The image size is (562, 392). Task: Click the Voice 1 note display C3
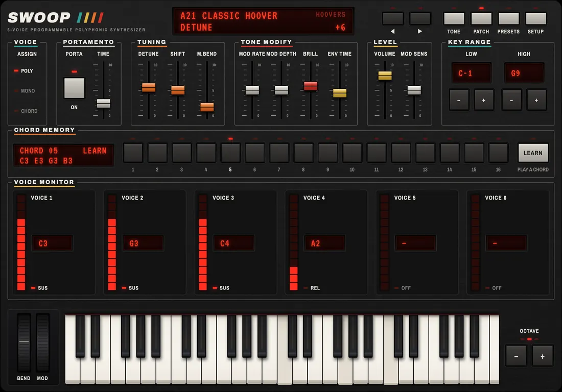coord(52,243)
